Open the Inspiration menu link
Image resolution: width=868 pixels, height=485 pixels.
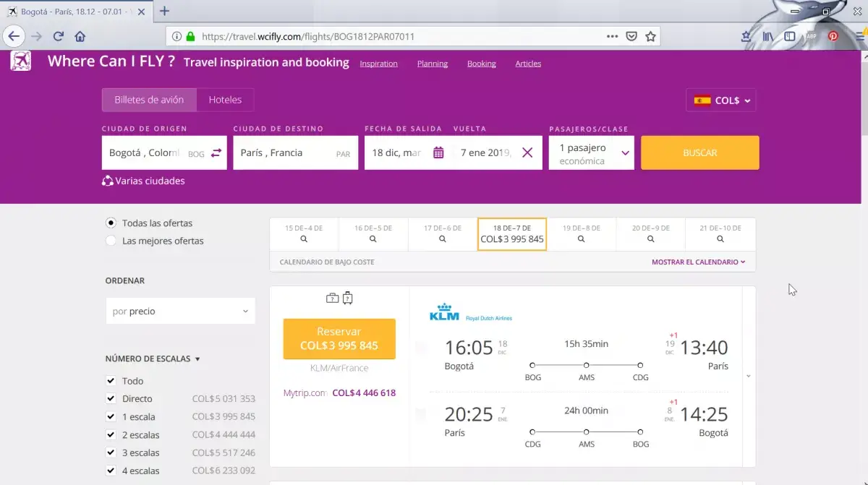click(379, 64)
